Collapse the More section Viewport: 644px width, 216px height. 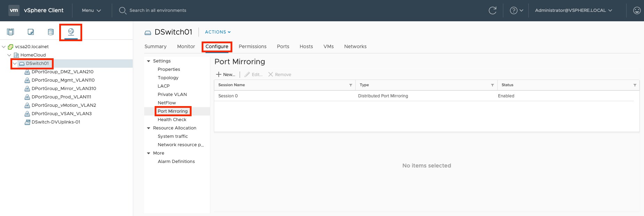click(x=149, y=153)
